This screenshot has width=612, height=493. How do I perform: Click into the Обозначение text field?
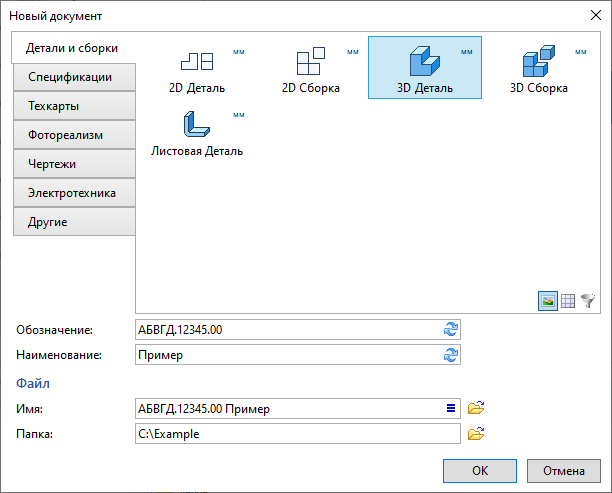[285, 330]
